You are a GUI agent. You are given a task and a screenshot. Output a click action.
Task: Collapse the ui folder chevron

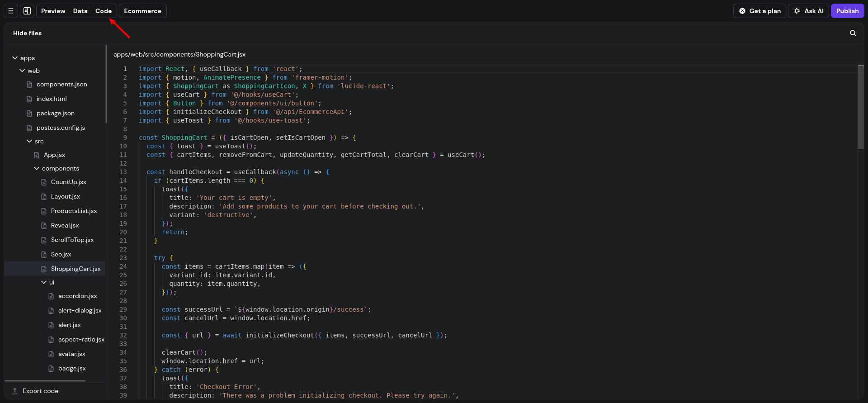[x=44, y=282]
